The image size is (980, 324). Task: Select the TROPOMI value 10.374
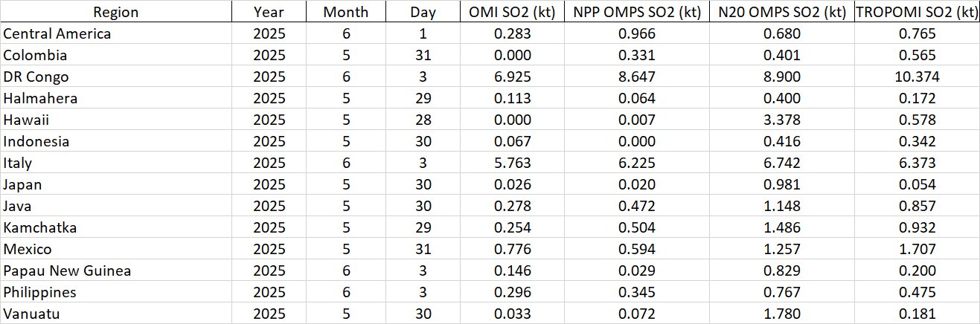916,77
